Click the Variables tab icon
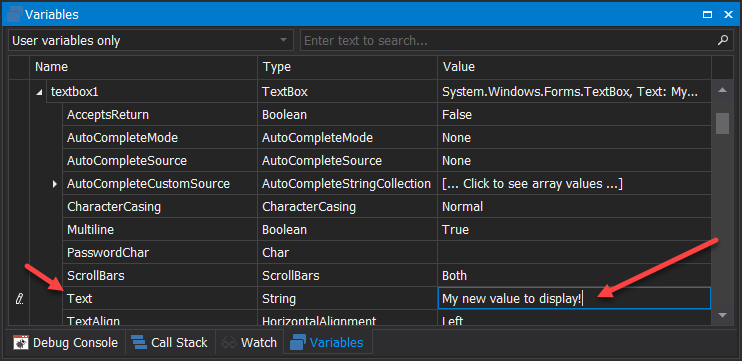The height and width of the screenshot is (361, 742). tap(297, 342)
